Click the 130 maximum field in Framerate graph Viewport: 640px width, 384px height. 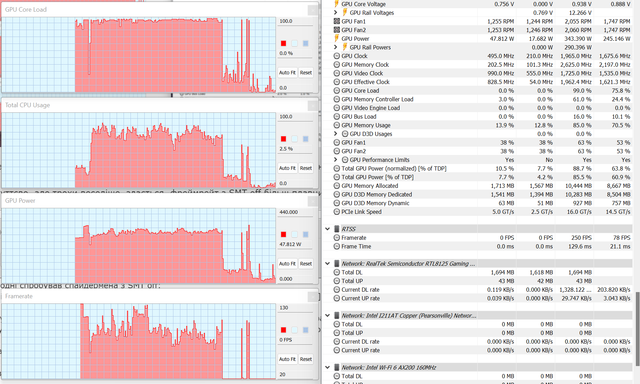coord(296,308)
